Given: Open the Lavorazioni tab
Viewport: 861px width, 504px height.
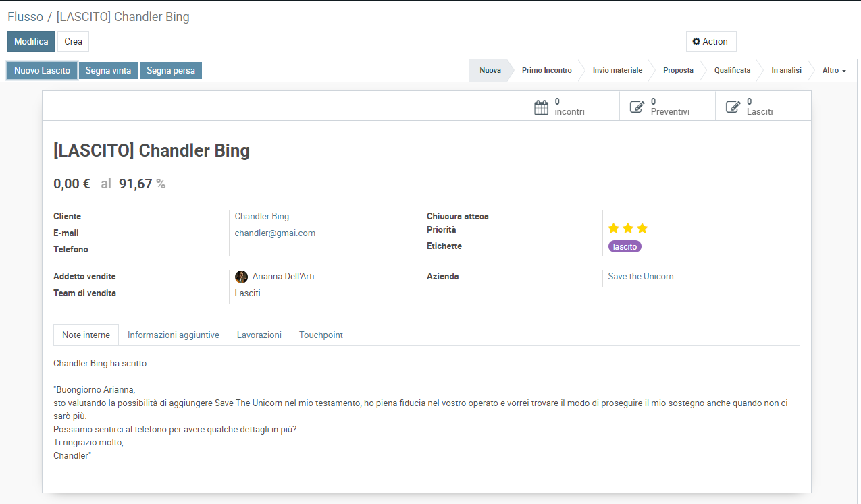Looking at the screenshot, I should (259, 335).
